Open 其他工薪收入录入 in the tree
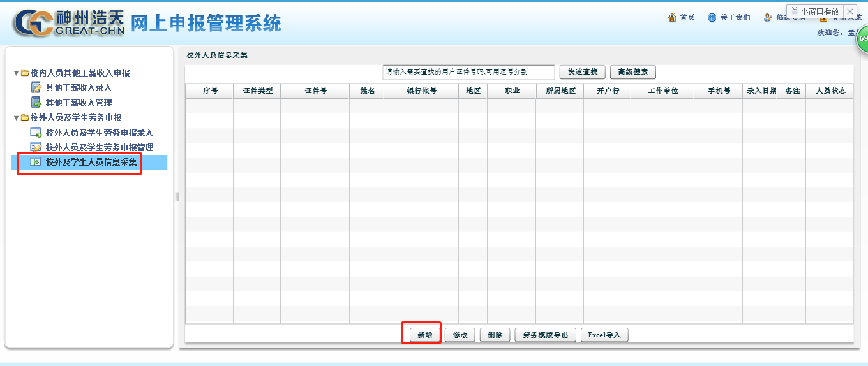 pyautogui.click(x=79, y=87)
